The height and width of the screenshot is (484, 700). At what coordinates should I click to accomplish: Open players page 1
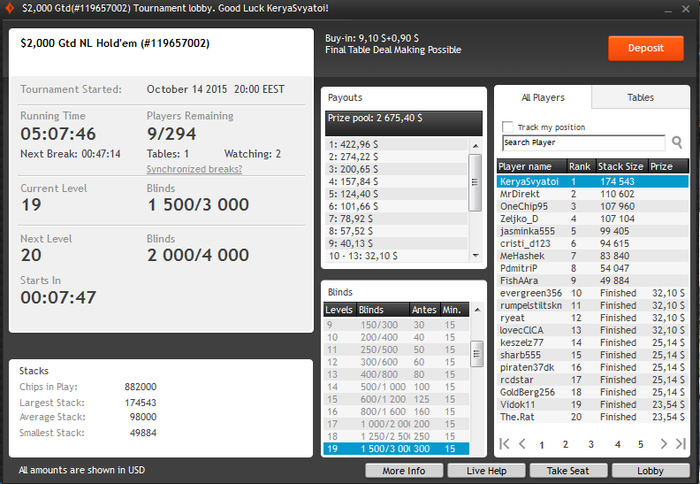pyautogui.click(x=542, y=444)
